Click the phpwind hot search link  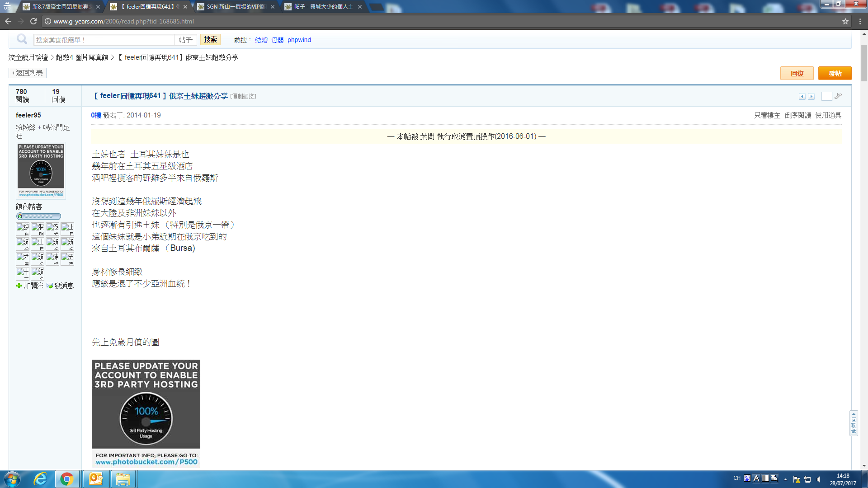click(299, 40)
